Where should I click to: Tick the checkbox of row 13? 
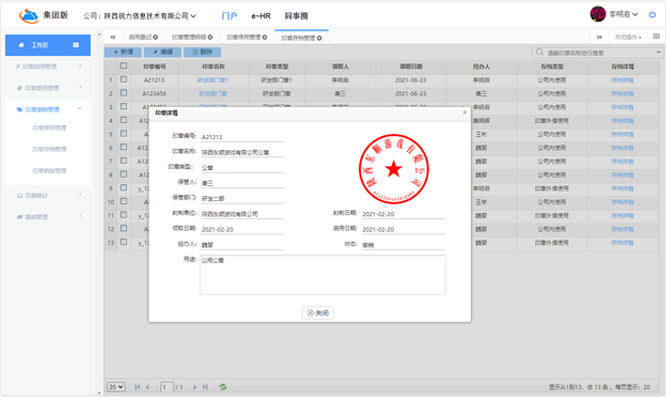(124, 242)
